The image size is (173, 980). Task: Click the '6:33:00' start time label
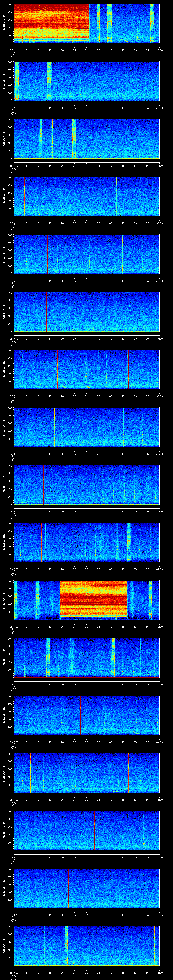tap(14, 166)
